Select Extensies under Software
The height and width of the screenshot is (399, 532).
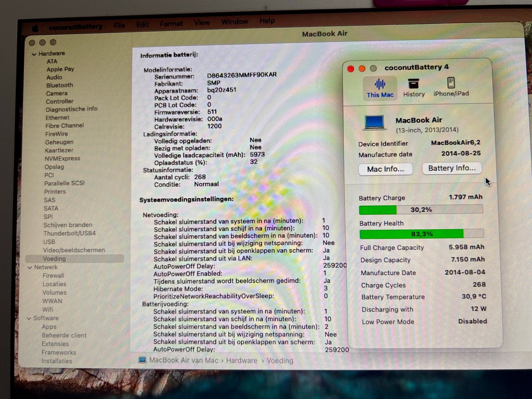(x=55, y=344)
